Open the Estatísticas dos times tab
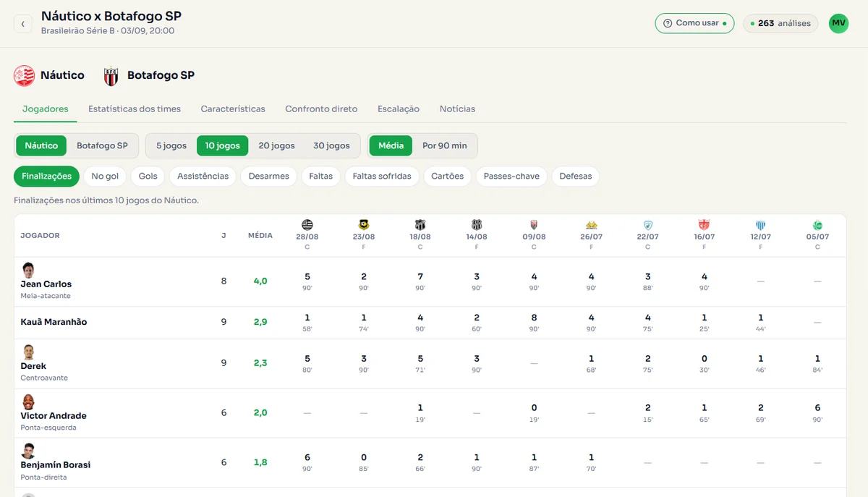 [x=135, y=109]
